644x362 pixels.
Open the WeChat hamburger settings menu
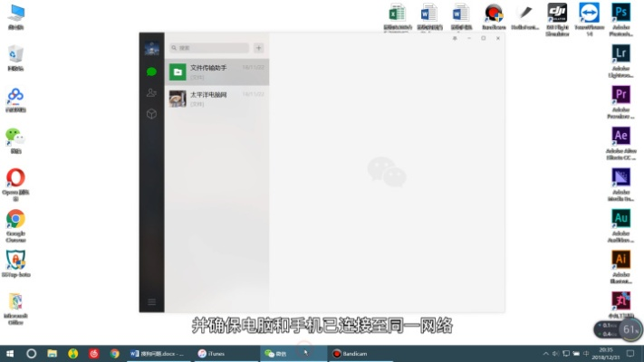point(151,302)
